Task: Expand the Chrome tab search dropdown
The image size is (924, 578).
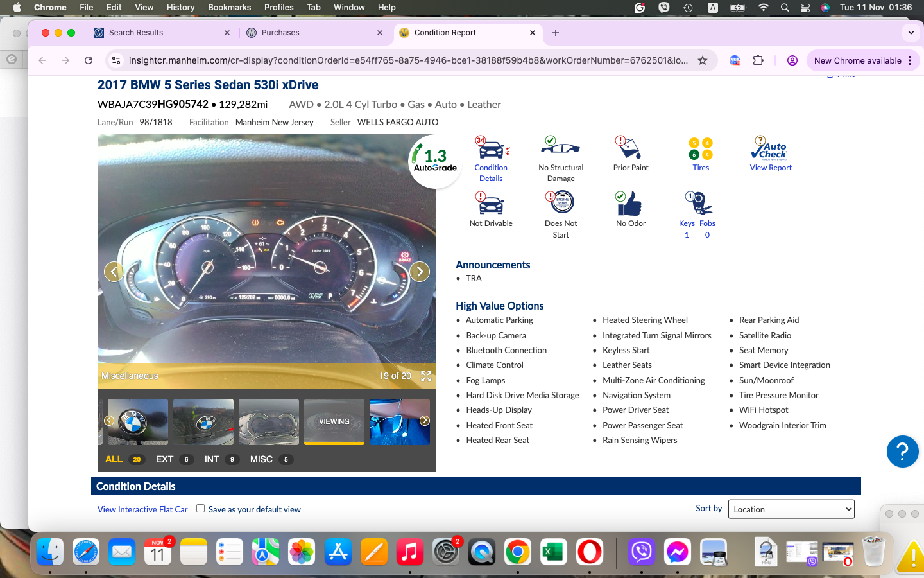Action: [911, 33]
